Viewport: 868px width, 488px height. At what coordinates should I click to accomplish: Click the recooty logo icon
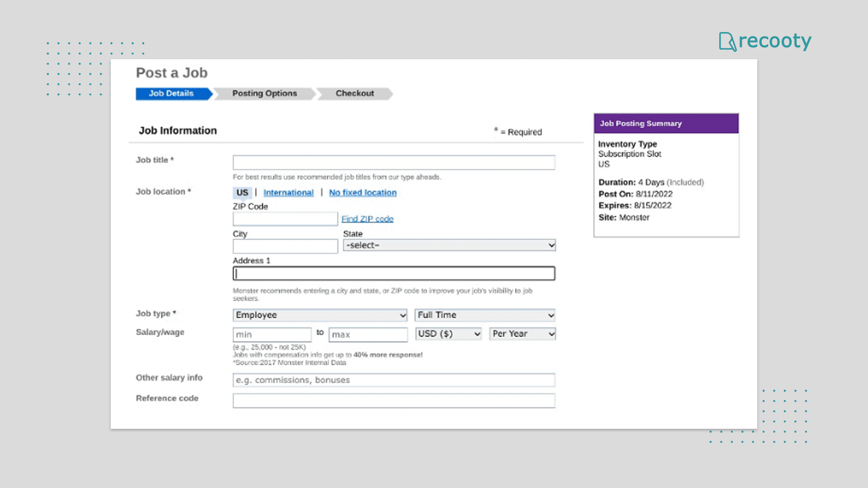tap(727, 42)
